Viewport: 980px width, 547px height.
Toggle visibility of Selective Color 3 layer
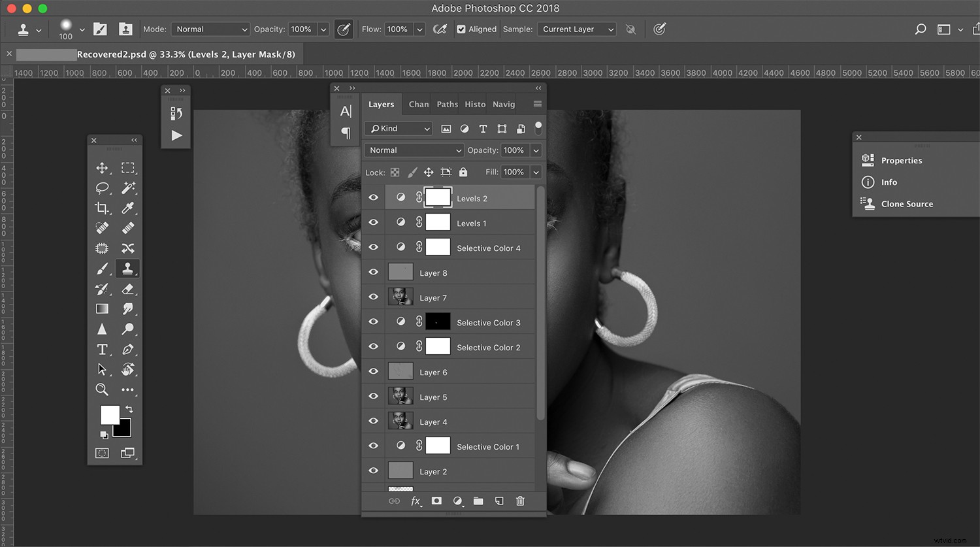[x=373, y=321]
